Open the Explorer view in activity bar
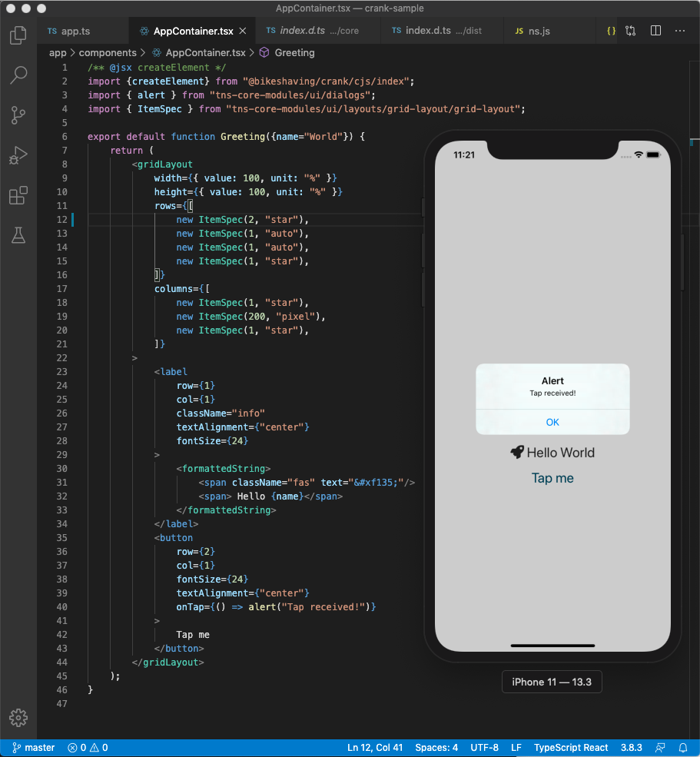This screenshot has width=700, height=757. (x=18, y=35)
